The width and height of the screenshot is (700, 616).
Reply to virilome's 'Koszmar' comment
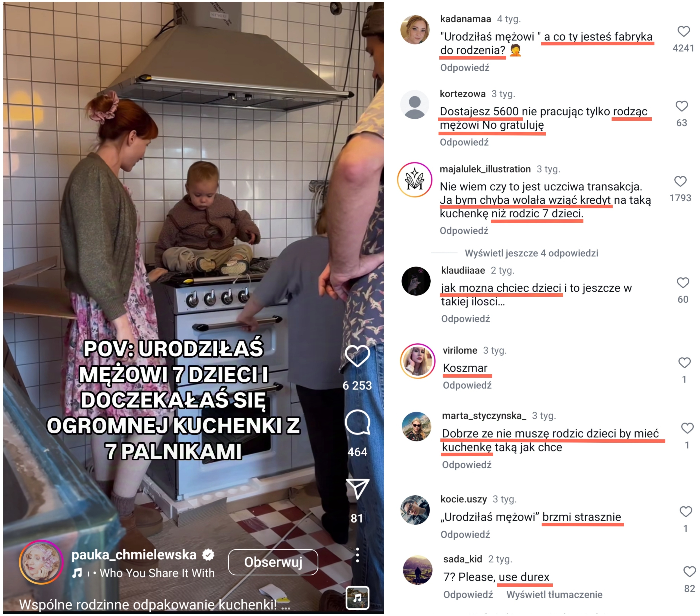pyautogui.click(x=467, y=385)
